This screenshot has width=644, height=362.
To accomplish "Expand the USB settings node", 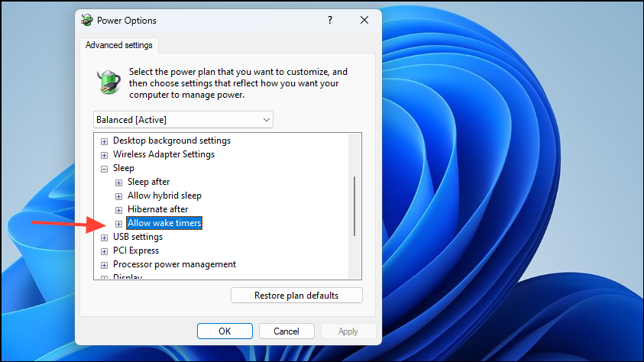I will [x=105, y=238].
